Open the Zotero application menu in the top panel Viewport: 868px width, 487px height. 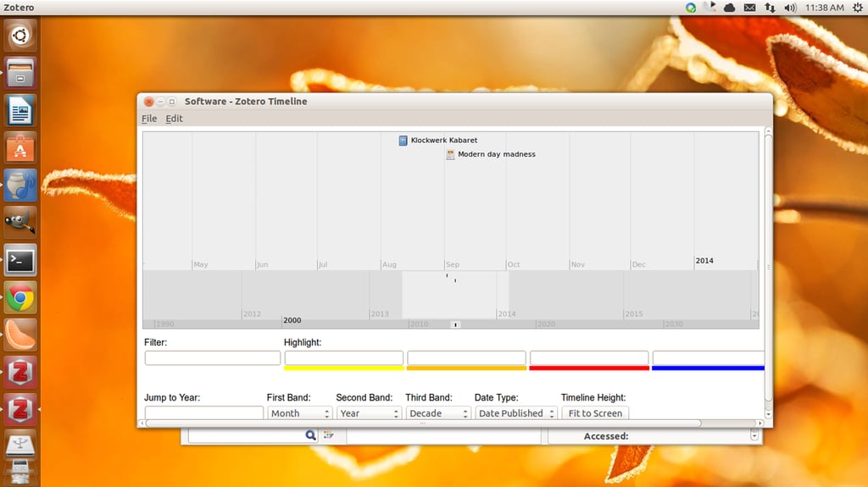pos(19,7)
